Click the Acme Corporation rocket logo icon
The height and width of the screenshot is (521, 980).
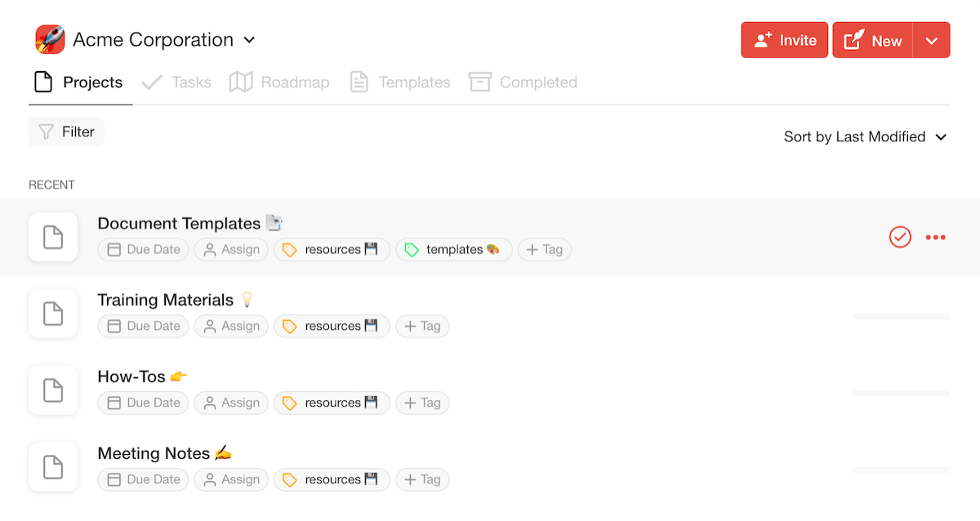click(50, 39)
